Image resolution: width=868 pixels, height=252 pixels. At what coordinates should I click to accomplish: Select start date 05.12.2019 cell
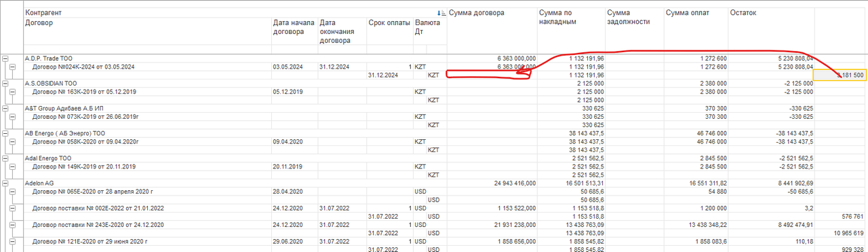click(x=288, y=92)
